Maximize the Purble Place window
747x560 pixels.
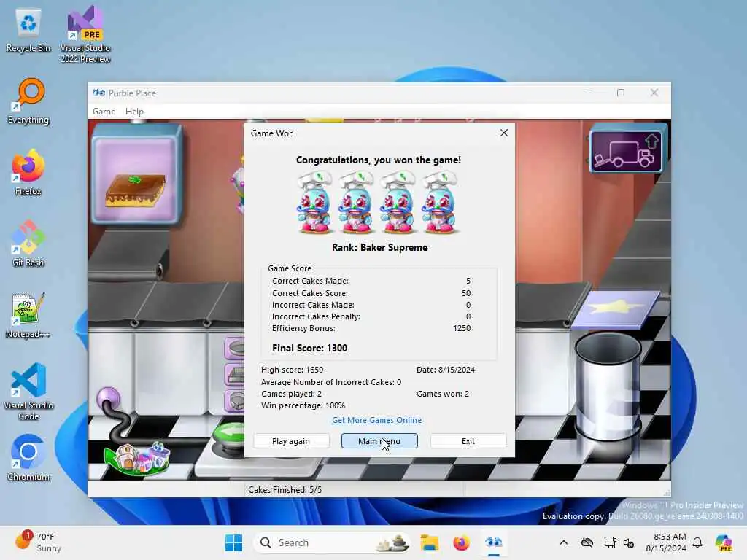(x=621, y=93)
